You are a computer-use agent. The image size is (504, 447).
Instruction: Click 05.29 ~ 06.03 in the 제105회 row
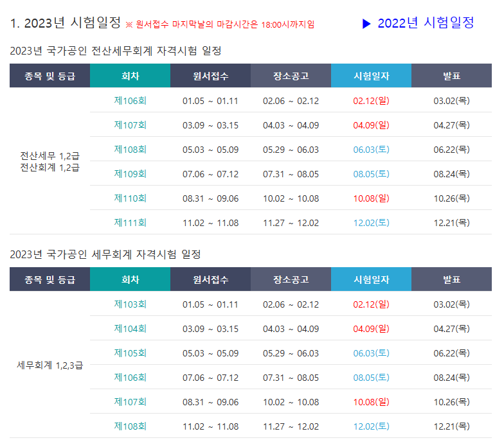[x=291, y=353]
